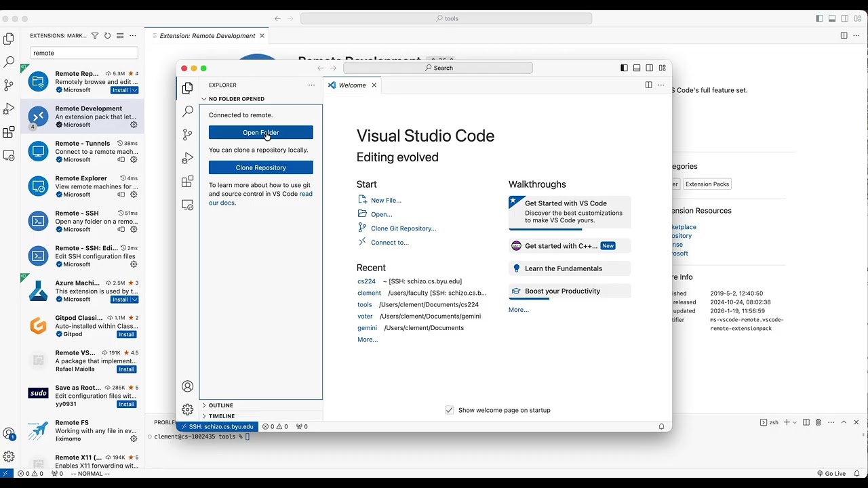Customize layout in front window title bar
This screenshot has width=868, height=488.
coord(663,68)
